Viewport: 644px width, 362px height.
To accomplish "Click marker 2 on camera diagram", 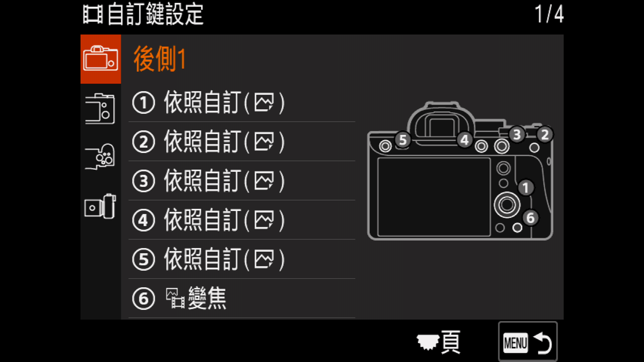I will click(x=545, y=134).
